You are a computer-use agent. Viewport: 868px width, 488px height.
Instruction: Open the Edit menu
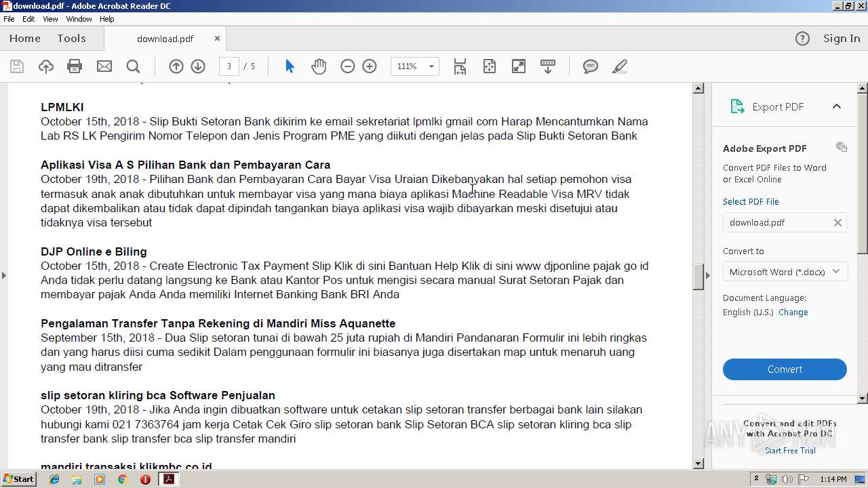(28, 19)
